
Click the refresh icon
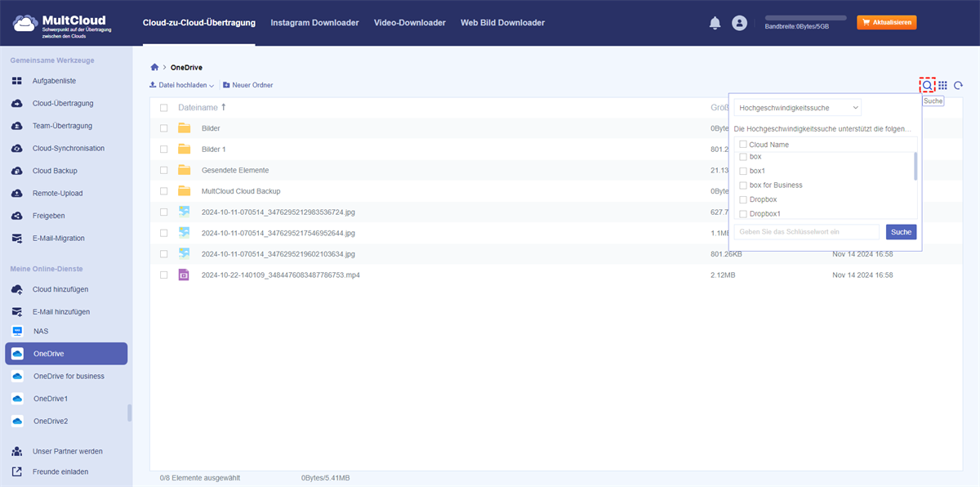pyautogui.click(x=959, y=85)
